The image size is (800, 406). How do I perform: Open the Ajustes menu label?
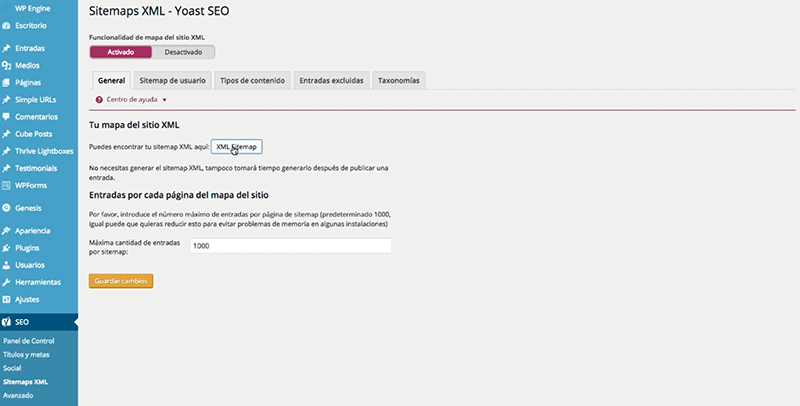[27, 299]
